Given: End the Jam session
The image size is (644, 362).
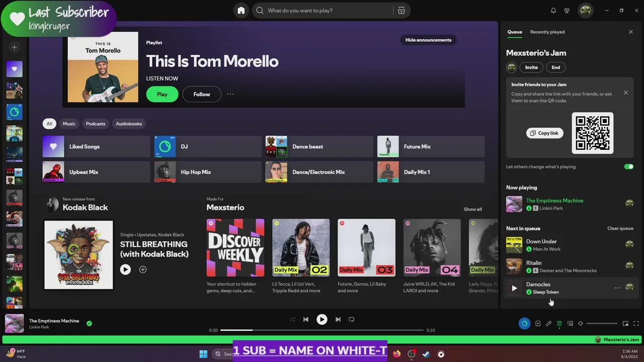Looking at the screenshot, I should pos(555,67).
